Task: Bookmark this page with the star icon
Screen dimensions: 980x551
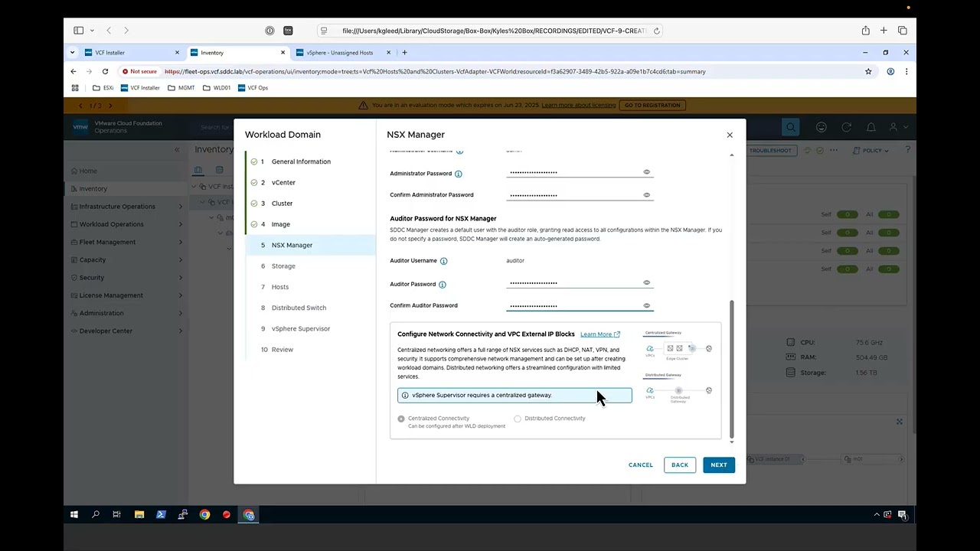Action: click(868, 71)
